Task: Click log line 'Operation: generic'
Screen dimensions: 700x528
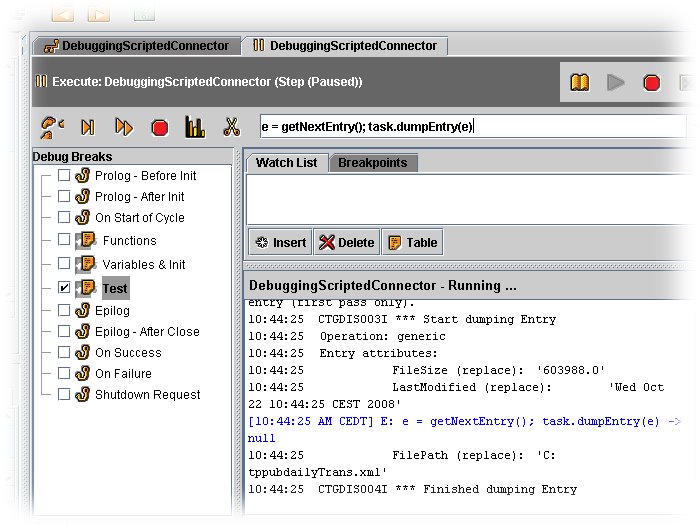Action: click(x=347, y=337)
